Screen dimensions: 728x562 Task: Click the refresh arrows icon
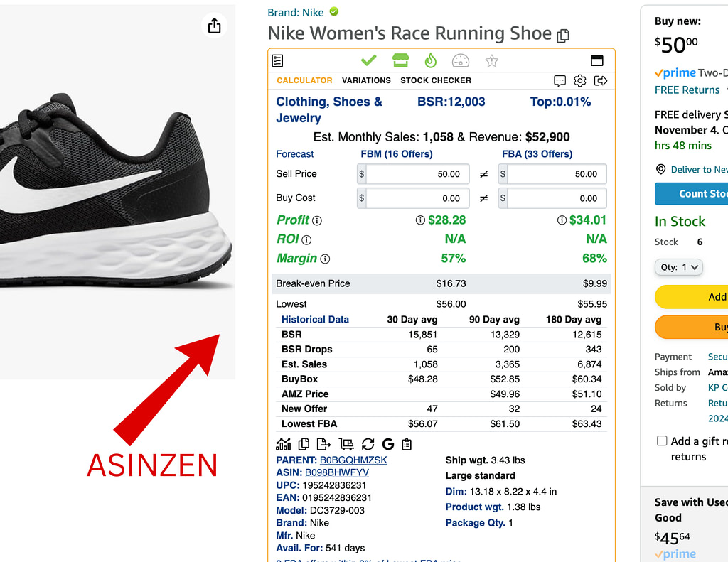pos(368,444)
